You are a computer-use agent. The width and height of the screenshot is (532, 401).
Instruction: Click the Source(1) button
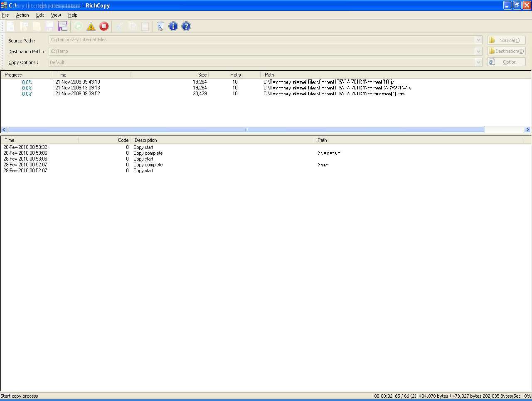tap(506, 40)
